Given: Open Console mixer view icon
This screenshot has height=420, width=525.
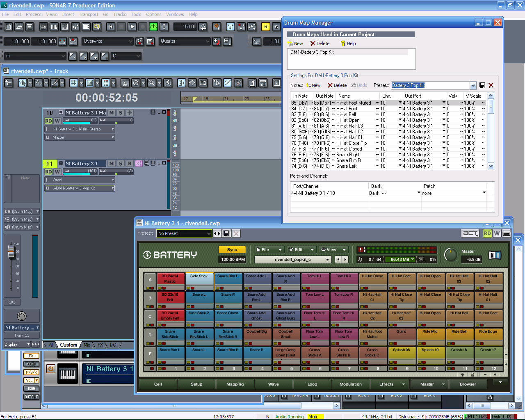Looking at the screenshot, I should (x=75, y=27).
